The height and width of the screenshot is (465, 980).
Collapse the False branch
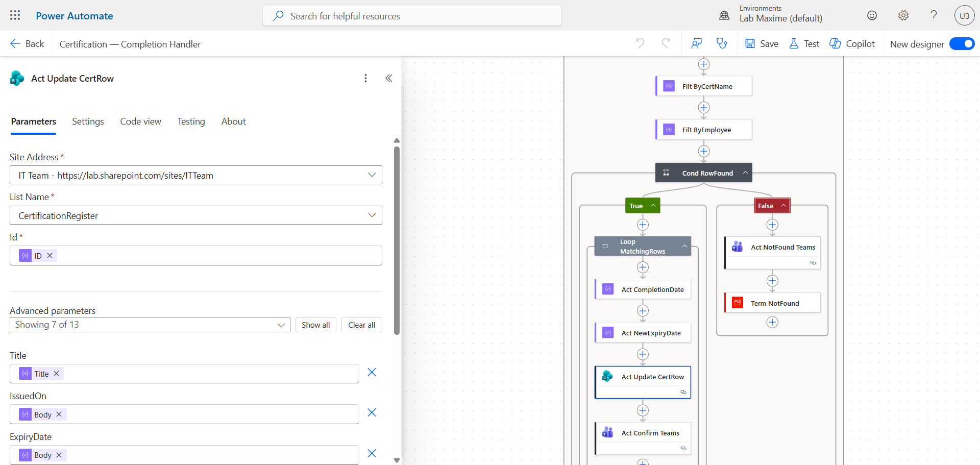point(783,206)
